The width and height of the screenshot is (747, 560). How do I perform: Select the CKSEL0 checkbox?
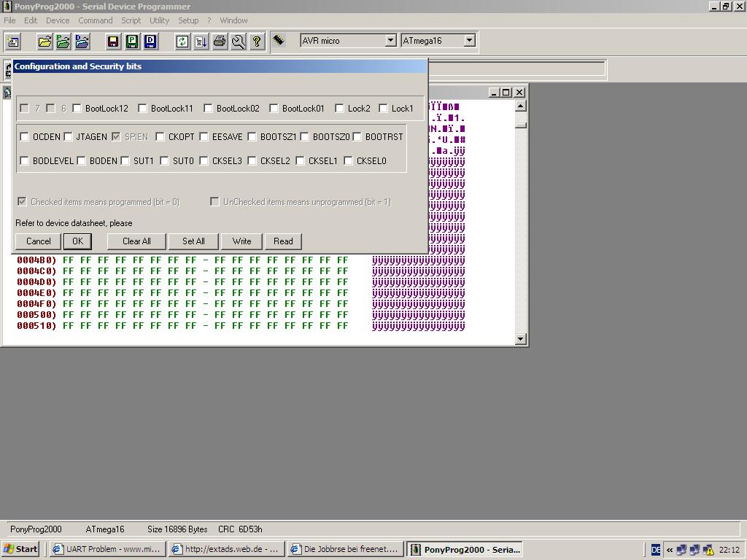348,161
